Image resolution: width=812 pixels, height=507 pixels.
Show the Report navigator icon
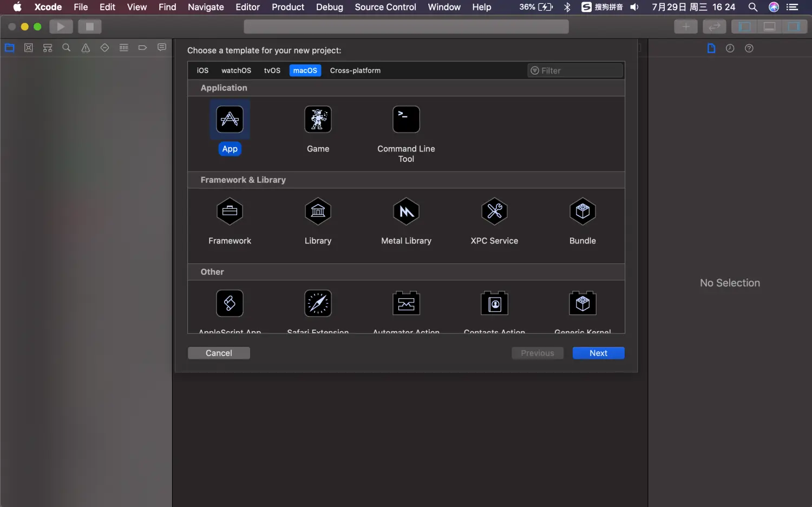[161, 48]
